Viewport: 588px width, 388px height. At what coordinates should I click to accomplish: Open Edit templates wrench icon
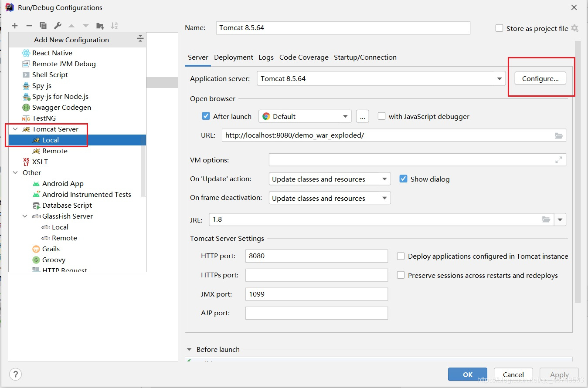click(x=57, y=26)
